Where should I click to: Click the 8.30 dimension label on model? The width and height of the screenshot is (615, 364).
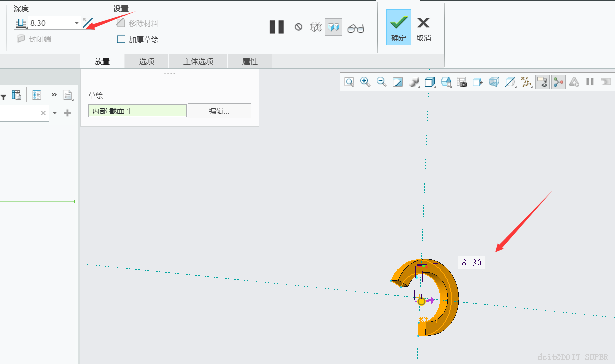472,263
